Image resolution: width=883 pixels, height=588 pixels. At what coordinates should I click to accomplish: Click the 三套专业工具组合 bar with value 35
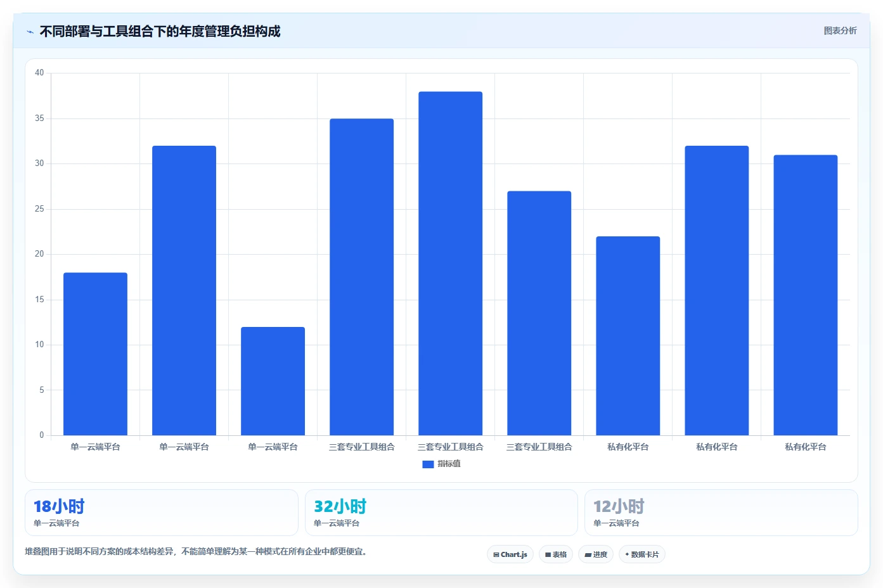pos(361,277)
